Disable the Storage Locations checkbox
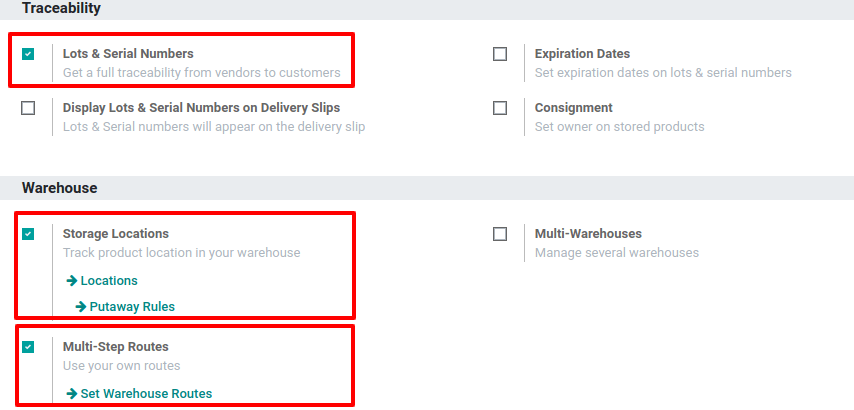 coord(28,234)
